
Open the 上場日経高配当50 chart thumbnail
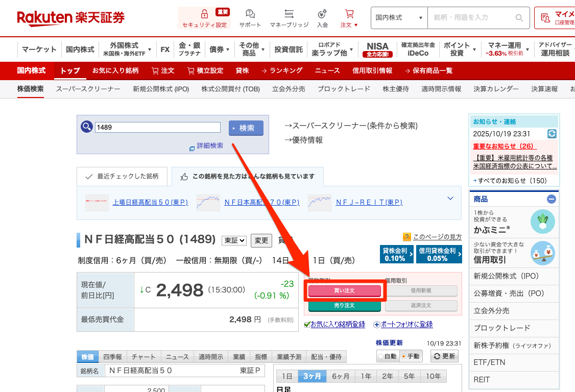tap(97, 202)
